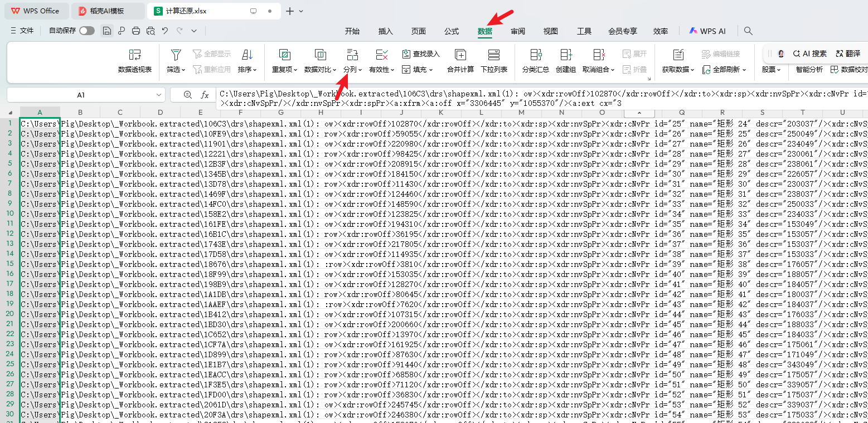
Task: Open the 文件 file menu
Action: pos(22,31)
